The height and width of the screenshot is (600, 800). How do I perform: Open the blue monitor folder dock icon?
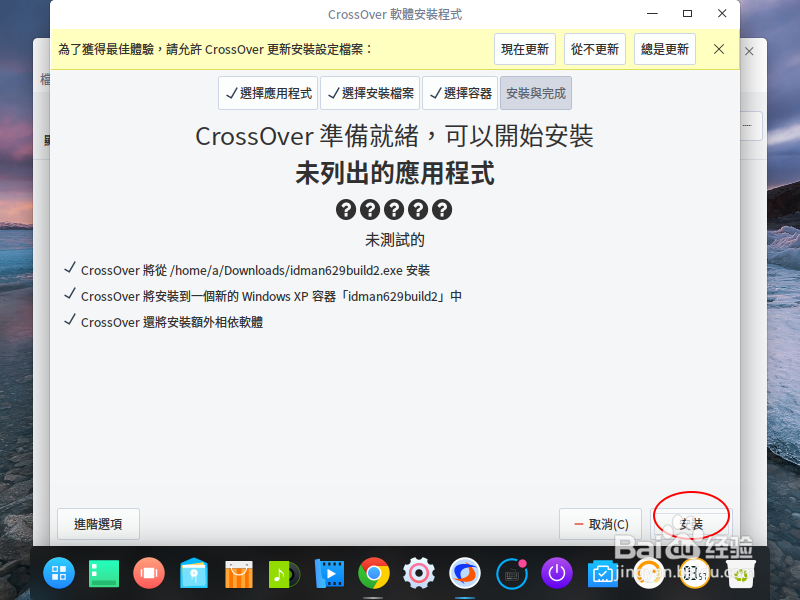point(603,574)
